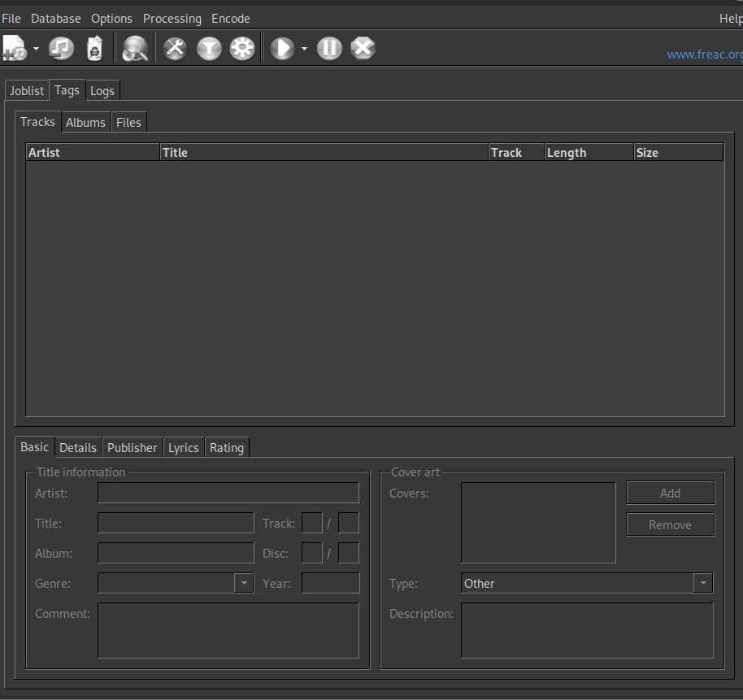Open general settings via gear icon
The height and width of the screenshot is (700, 743).
[241, 48]
